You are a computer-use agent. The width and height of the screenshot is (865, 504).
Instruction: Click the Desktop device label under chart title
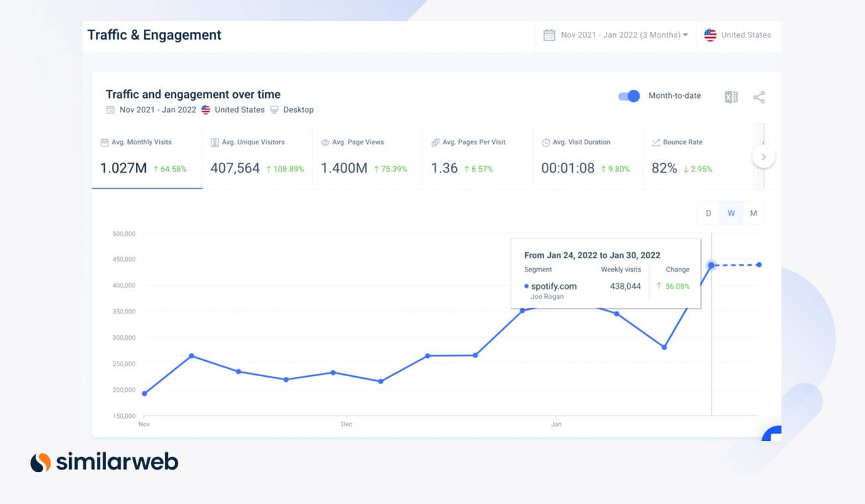click(x=298, y=110)
